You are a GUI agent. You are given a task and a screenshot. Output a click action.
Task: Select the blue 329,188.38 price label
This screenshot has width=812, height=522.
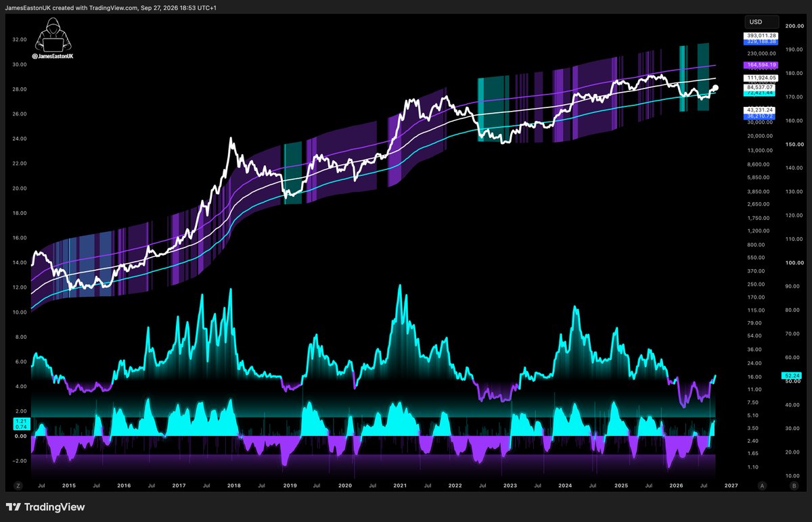click(x=761, y=42)
